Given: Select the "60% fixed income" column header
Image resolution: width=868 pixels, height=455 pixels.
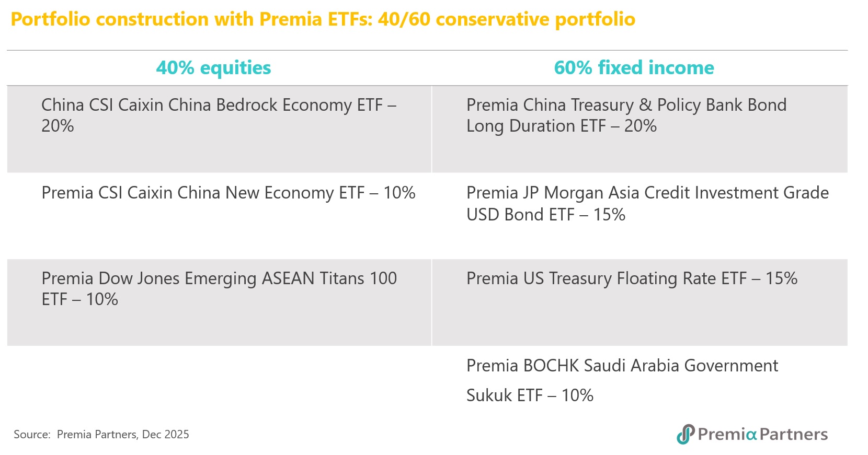Looking at the screenshot, I should pos(634,68).
